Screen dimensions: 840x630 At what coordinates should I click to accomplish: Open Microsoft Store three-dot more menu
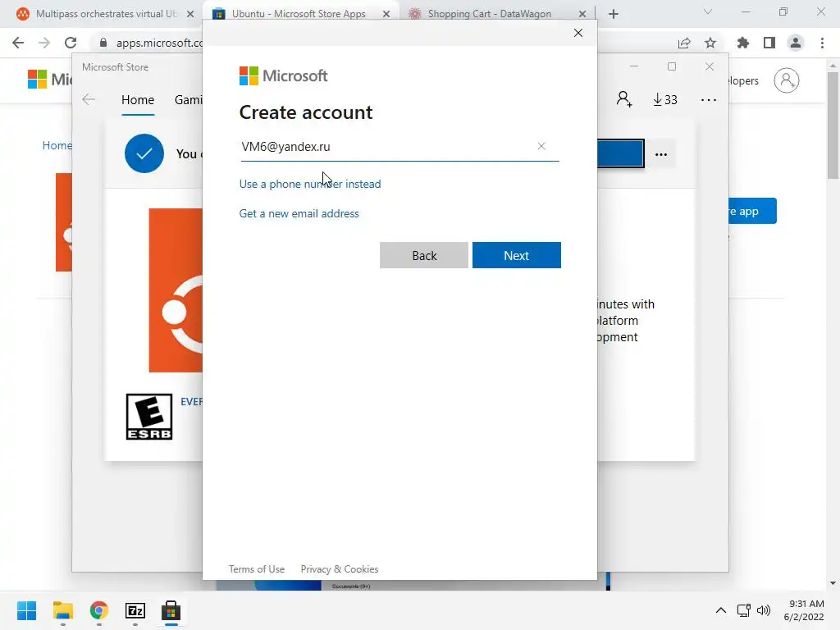pyautogui.click(x=708, y=100)
